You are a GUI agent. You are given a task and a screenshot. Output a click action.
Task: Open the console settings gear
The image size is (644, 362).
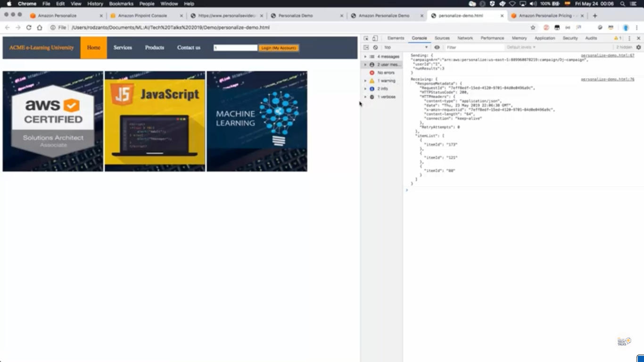tap(639, 48)
